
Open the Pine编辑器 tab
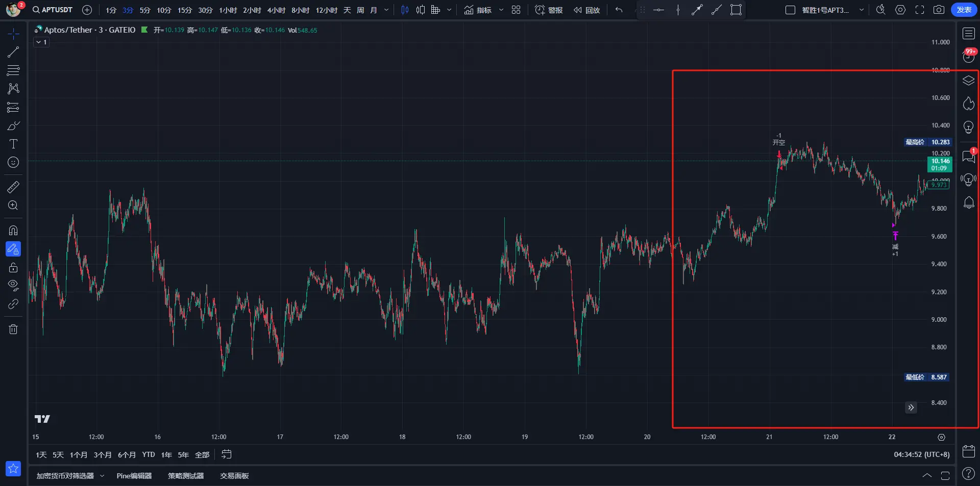pos(134,476)
